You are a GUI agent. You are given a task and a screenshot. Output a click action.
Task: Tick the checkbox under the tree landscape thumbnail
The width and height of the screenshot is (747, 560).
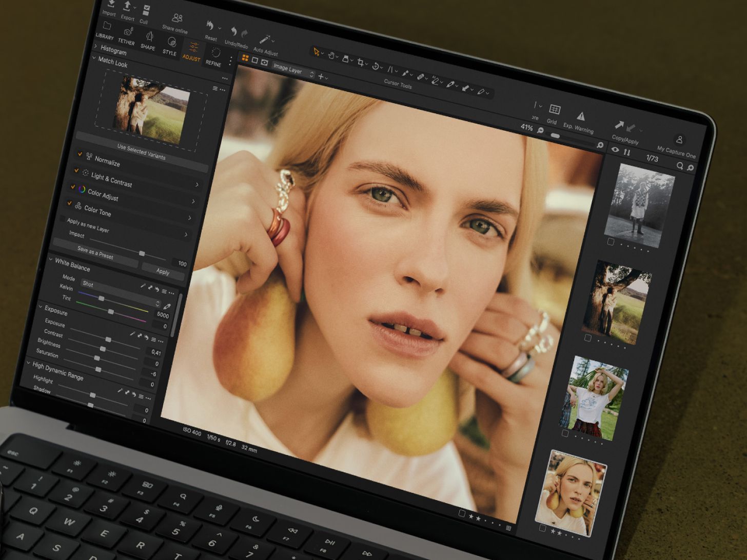[588, 338]
